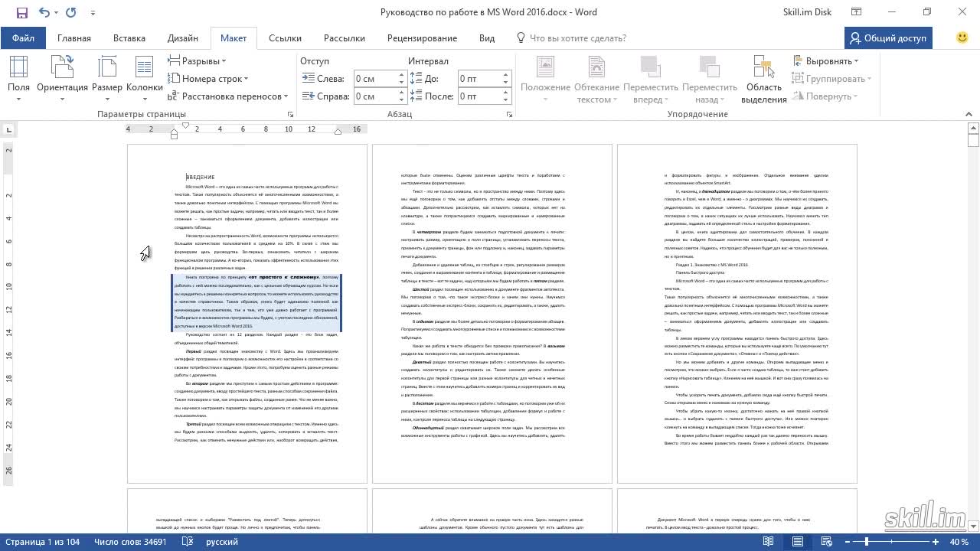This screenshot has height=551, width=980.
Task: Click the Страница 1 из 104 status indicator
Action: [43, 542]
